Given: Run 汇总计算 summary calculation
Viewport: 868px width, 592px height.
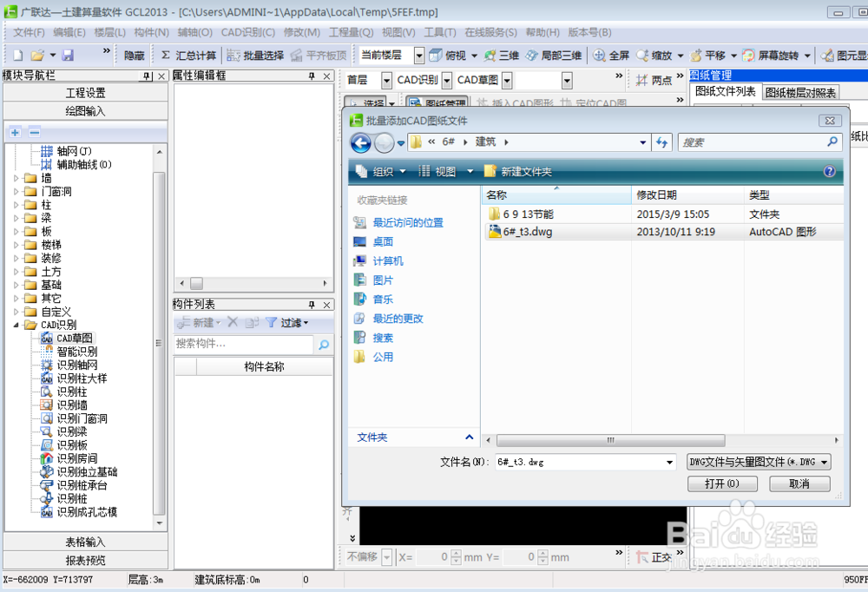Looking at the screenshot, I should tap(188, 56).
